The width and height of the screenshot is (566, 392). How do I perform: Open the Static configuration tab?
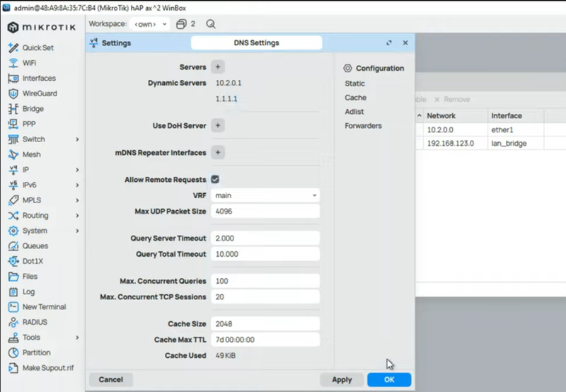[x=355, y=83]
